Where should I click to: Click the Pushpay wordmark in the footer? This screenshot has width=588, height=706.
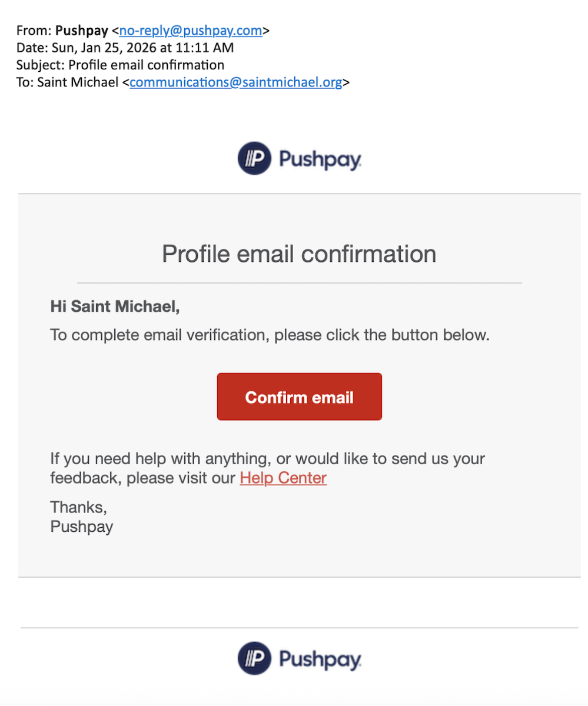[x=321, y=660]
